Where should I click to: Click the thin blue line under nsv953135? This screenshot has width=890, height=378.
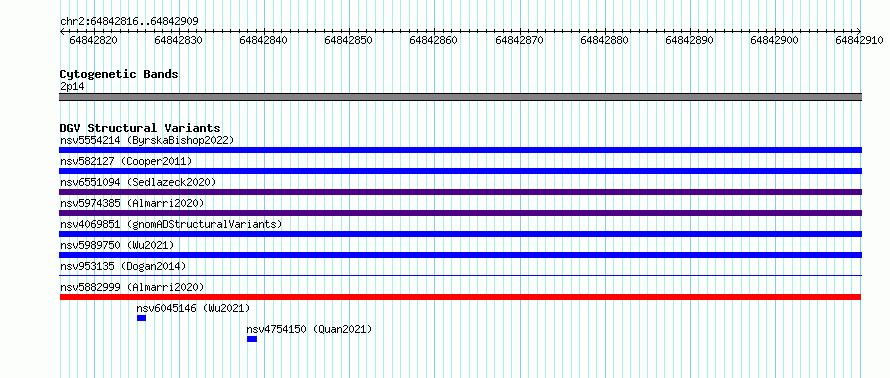click(x=460, y=276)
